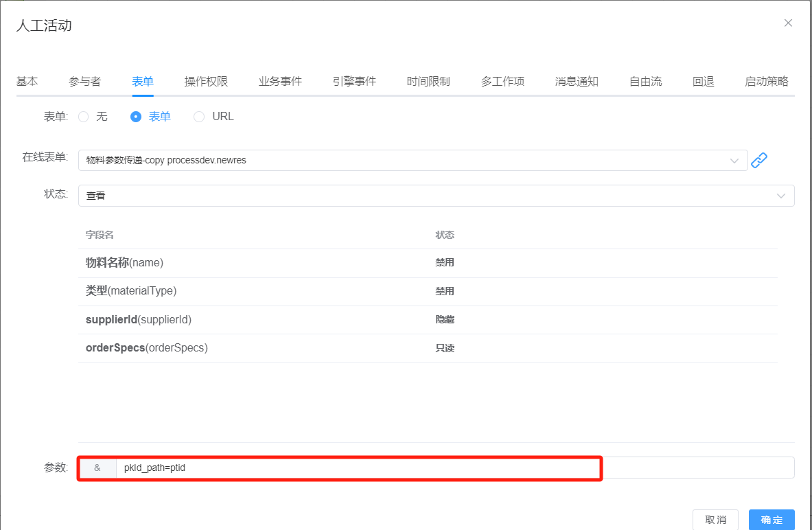Open the 消息通知 tab

577,82
